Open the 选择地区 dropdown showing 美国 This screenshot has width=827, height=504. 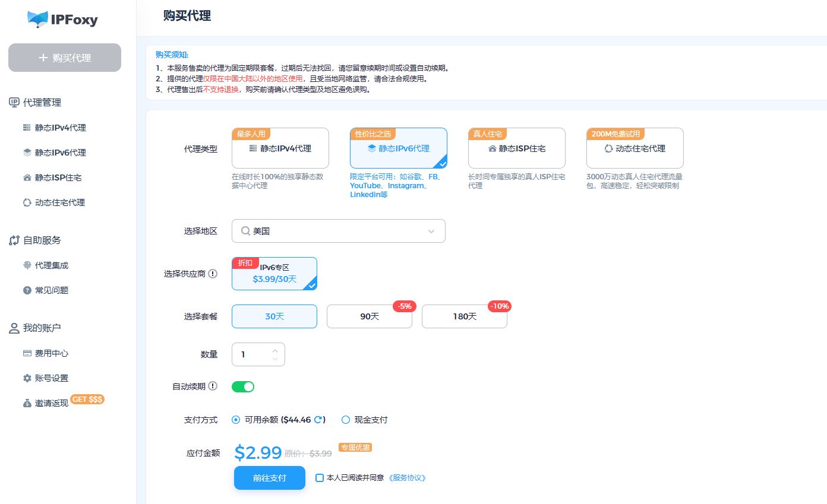click(338, 231)
